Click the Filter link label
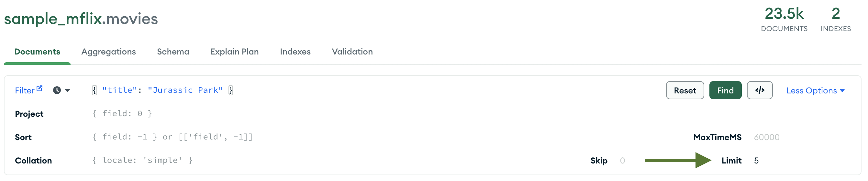868x181 pixels. [x=25, y=90]
